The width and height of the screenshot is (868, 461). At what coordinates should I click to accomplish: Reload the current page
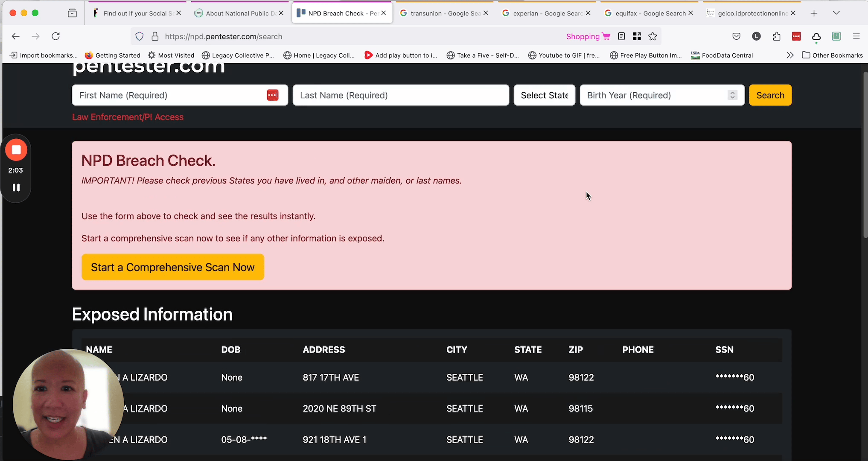point(55,36)
